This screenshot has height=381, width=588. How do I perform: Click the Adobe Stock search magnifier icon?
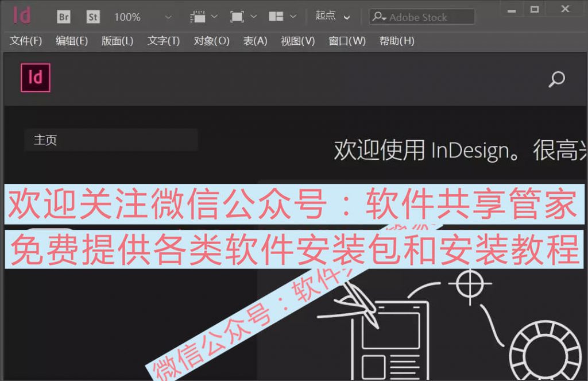click(379, 17)
